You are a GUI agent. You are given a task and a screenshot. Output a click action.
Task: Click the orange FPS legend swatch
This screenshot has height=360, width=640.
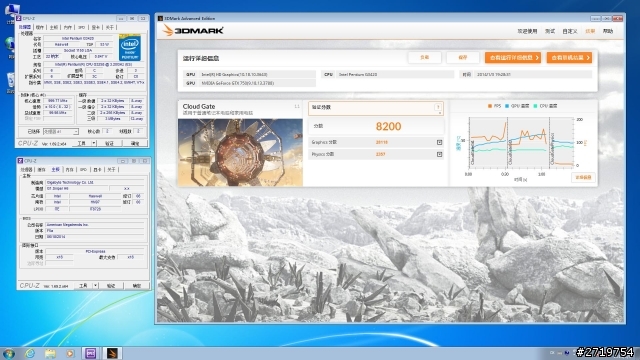click(x=490, y=106)
